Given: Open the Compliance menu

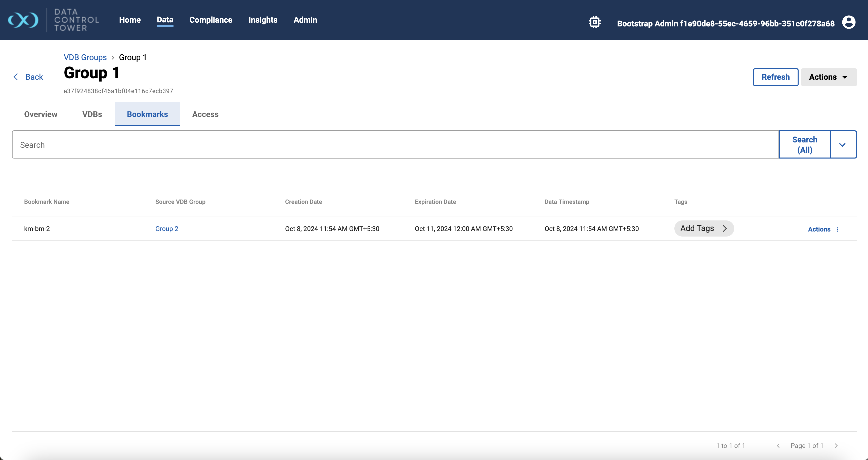Looking at the screenshot, I should point(211,20).
